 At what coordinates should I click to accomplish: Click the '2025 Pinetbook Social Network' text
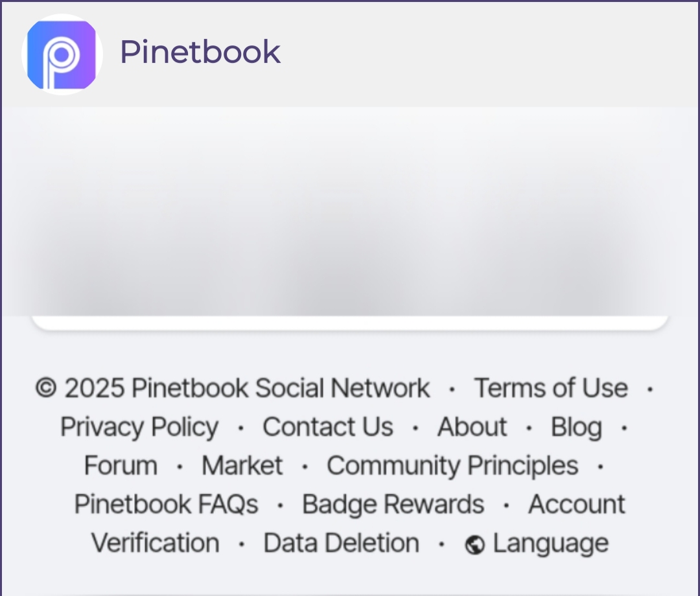[x=247, y=388]
